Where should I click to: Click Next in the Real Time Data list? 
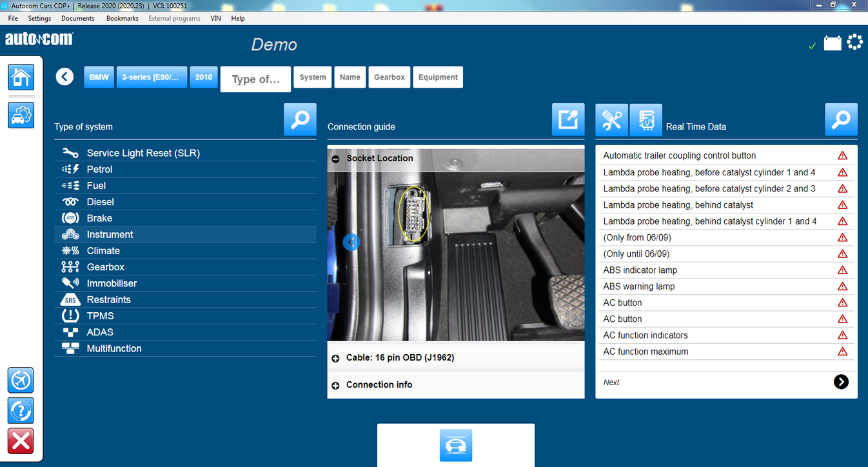pyautogui.click(x=841, y=382)
